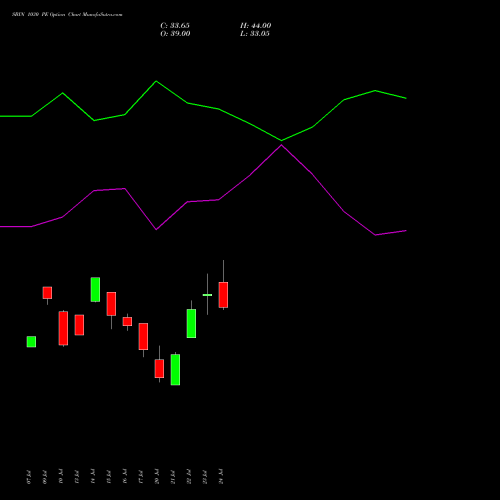Select the green candlestick above 21 Jul
Viewport: 500px width, 500px height.
coord(175,370)
